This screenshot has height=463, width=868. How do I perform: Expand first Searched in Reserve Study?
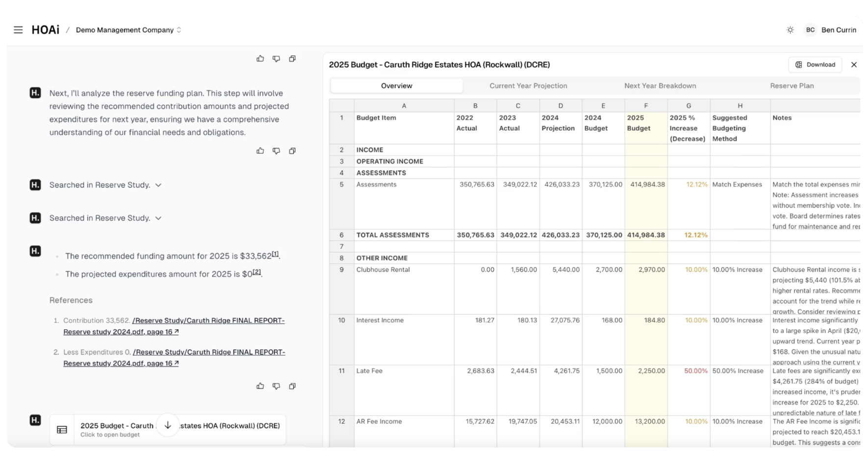(105, 185)
